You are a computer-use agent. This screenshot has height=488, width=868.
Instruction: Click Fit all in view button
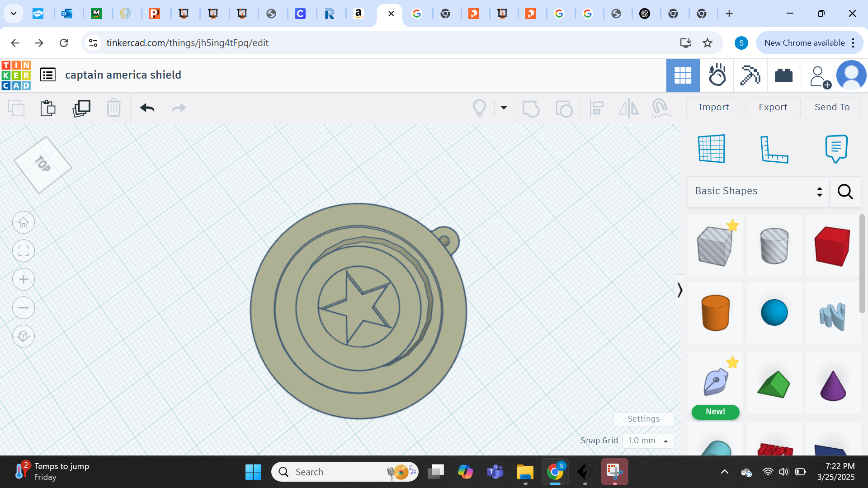tap(24, 251)
